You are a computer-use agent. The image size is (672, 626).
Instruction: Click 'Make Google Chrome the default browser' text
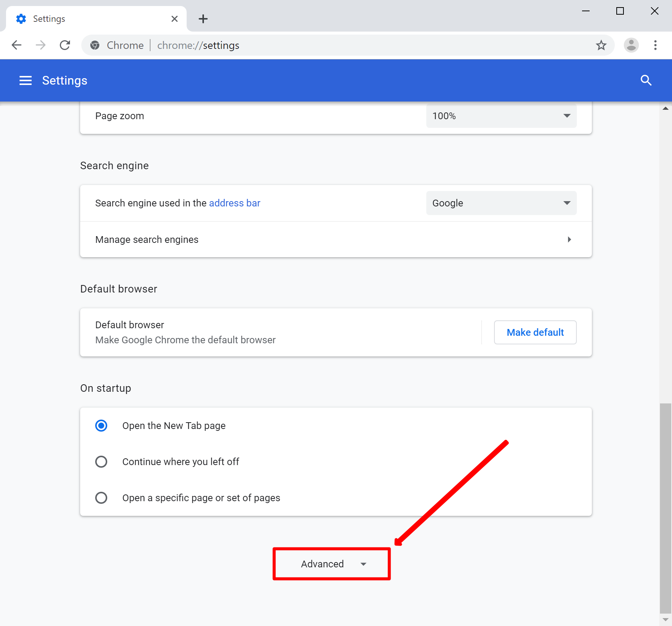(x=185, y=340)
